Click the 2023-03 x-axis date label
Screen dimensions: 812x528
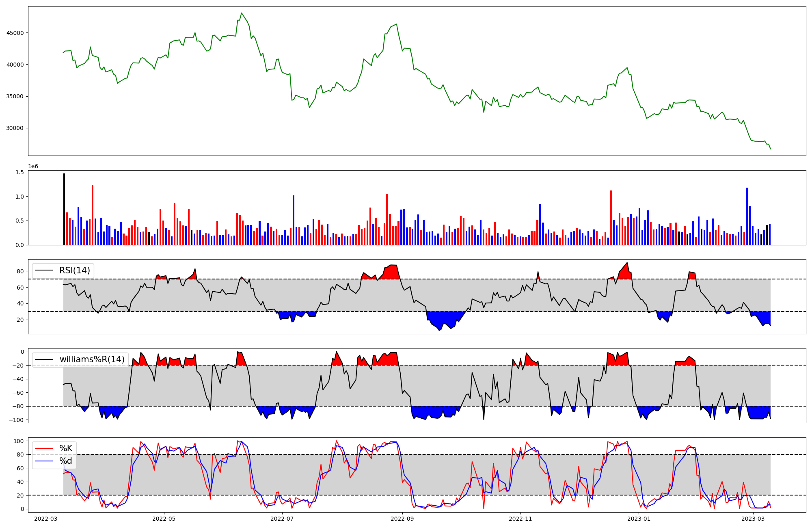pos(753,519)
